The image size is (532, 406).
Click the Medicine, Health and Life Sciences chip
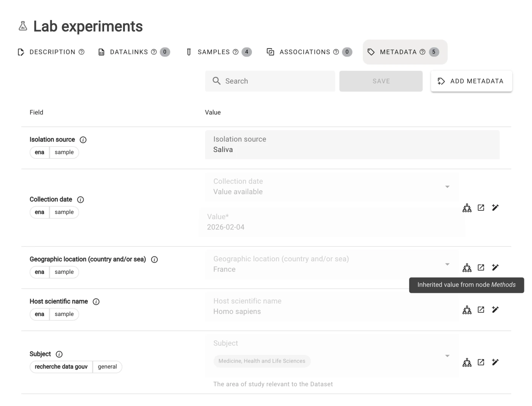click(x=262, y=361)
